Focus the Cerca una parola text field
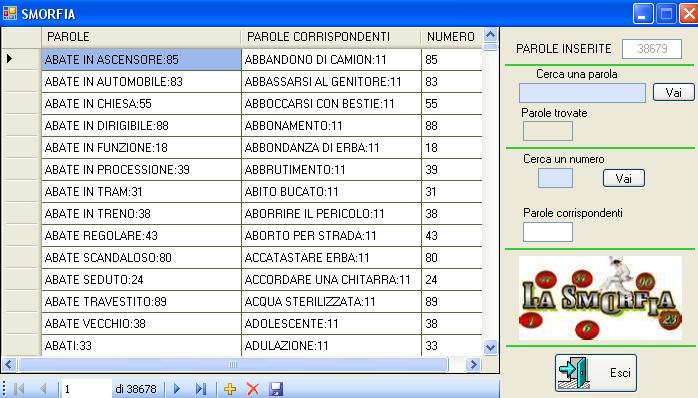 582,93
